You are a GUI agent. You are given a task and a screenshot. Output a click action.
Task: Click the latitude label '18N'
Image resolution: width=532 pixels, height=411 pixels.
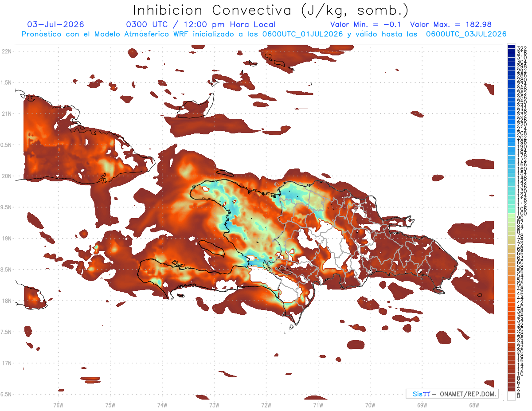(6, 301)
